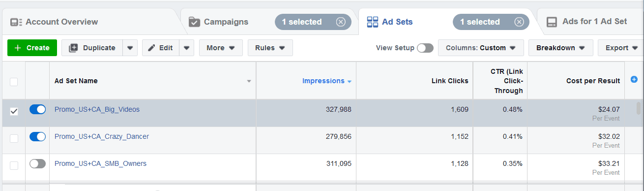
Task: Click the Export button
Action: click(620, 48)
